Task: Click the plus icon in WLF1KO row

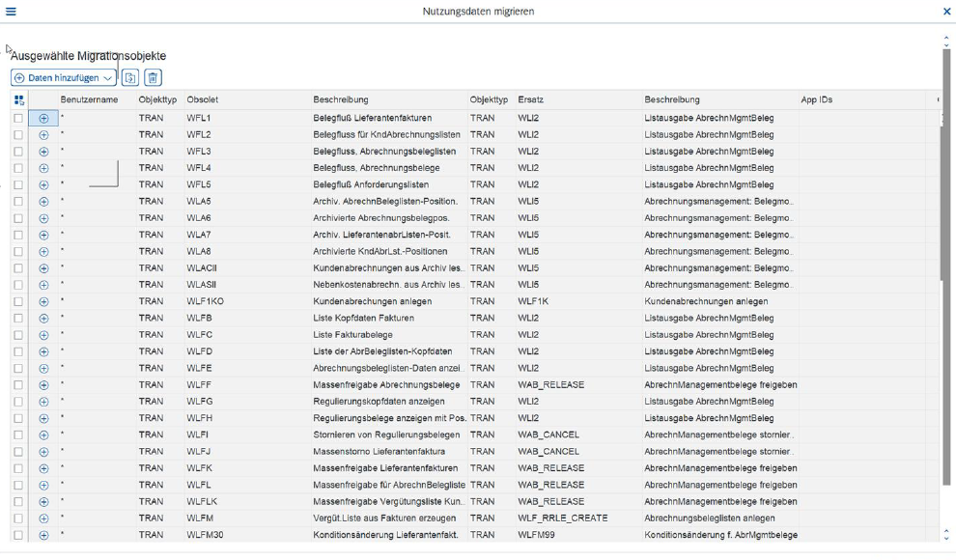Action: click(x=43, y=301)
